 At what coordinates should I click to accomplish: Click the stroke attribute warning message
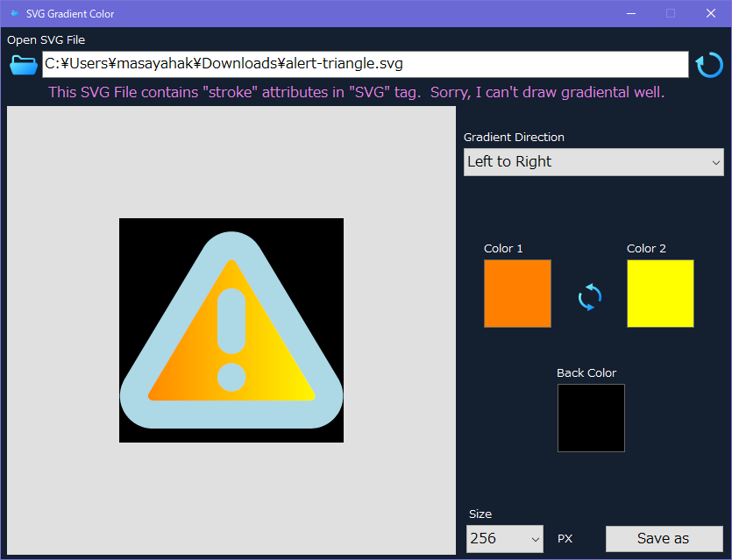356,92
